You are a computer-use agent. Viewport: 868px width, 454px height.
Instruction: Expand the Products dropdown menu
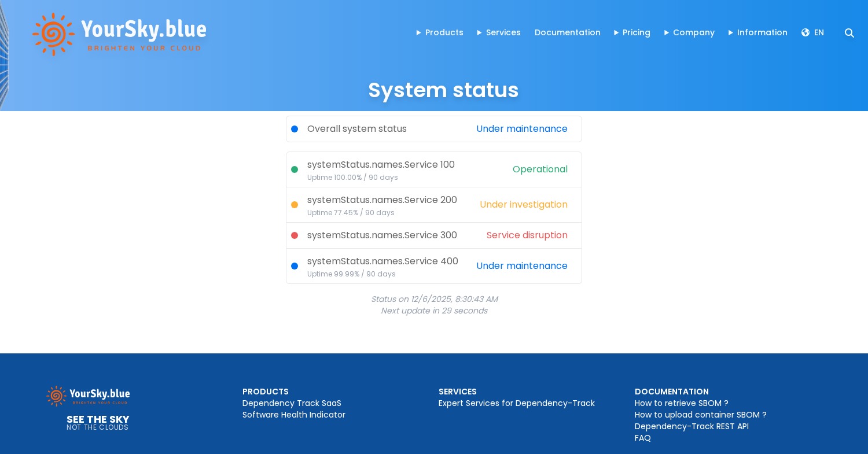pyautogui.click(x=444, y=32)
